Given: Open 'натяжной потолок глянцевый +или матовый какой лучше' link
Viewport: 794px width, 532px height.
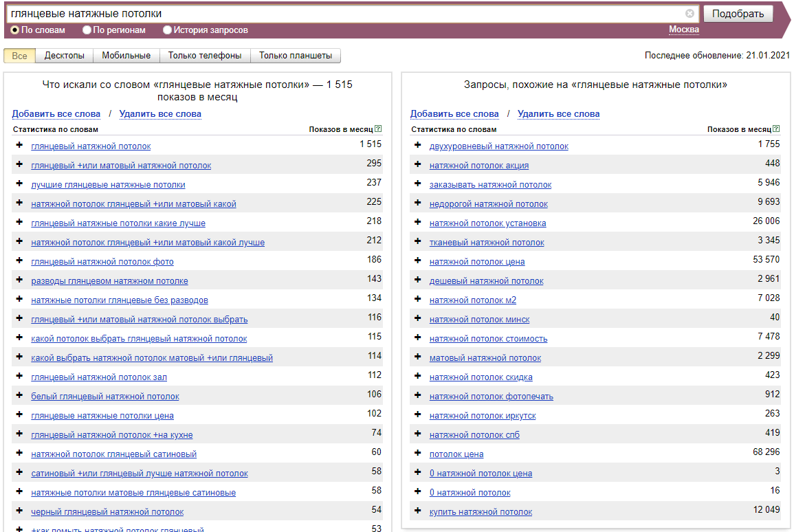Looking at the screenshot, I should 148,243.
